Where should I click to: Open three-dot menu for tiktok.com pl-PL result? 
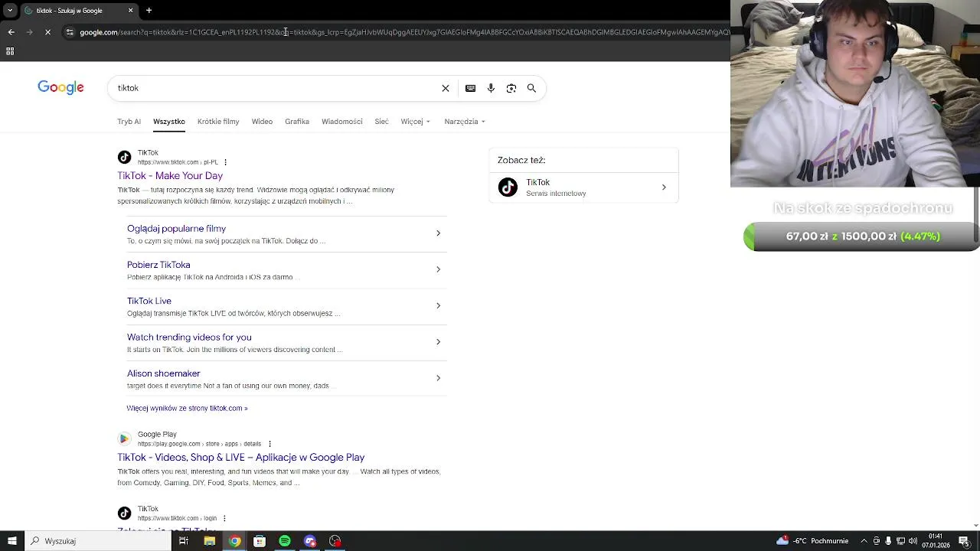tap(225, 162)
